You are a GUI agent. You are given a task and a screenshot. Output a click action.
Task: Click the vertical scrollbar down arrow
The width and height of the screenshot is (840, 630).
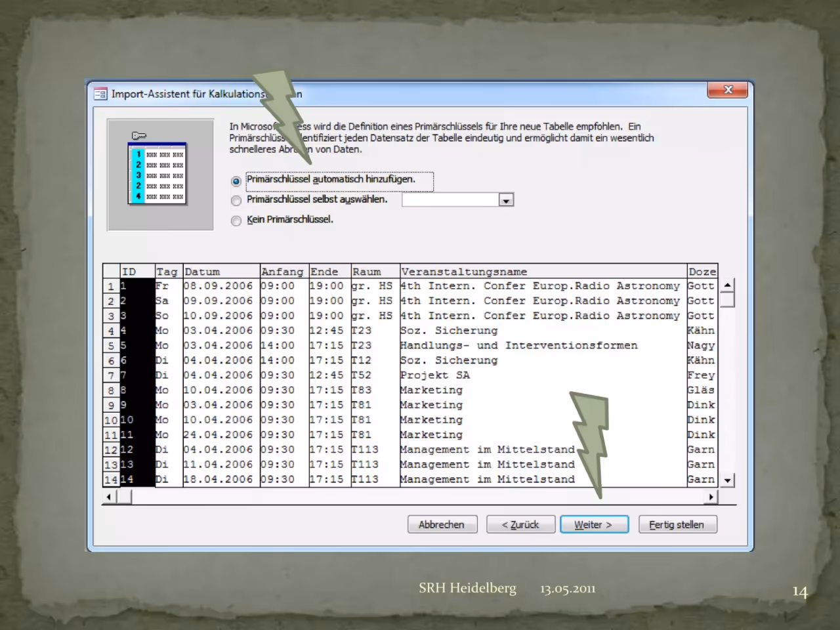[x=727, y=480]
